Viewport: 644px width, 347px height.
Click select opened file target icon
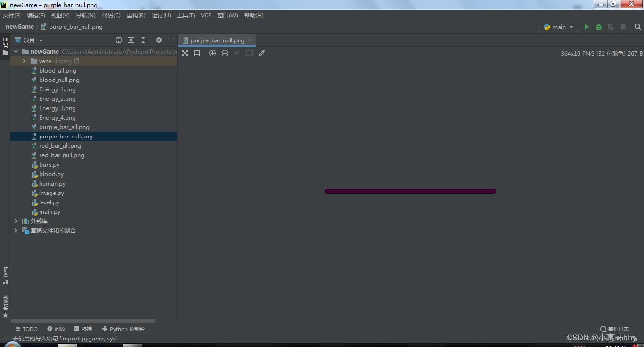pos(119,40)
